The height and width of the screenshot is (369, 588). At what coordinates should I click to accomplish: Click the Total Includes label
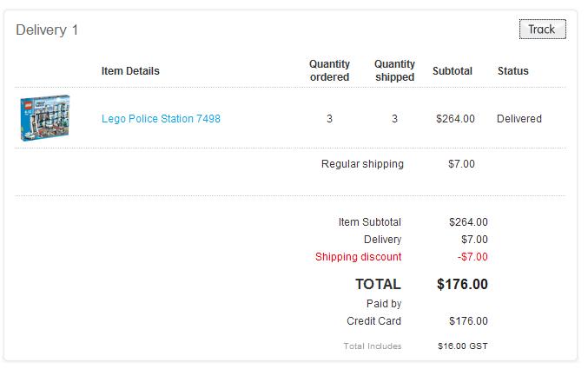pos(373,346)
